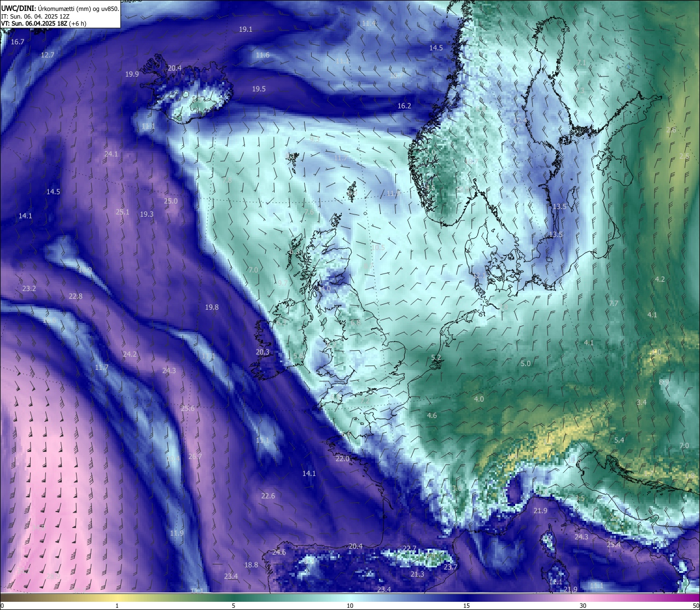This screenshot has width=700, height=610.
Task: Click the map value 24.6 over Iberia
Action: (279, 553)
